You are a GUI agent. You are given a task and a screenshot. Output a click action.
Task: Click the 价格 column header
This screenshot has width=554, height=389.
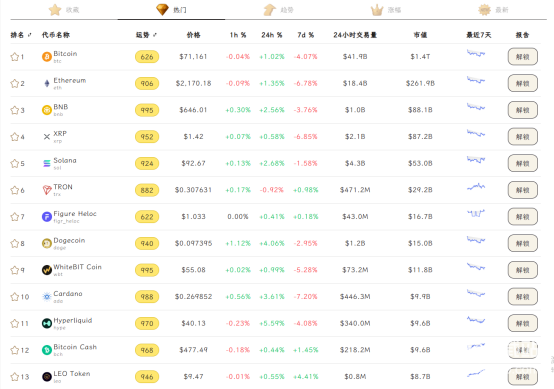(x=193, y=35)
